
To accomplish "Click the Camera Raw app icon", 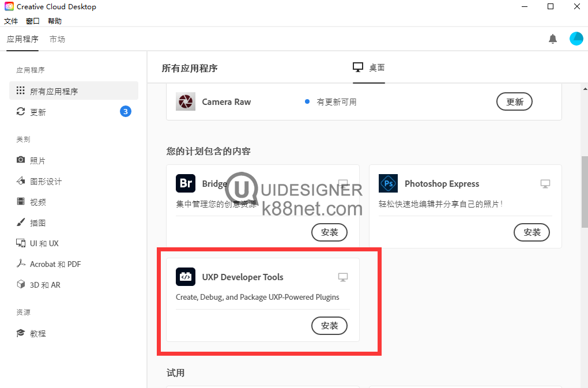I will 186,101.
